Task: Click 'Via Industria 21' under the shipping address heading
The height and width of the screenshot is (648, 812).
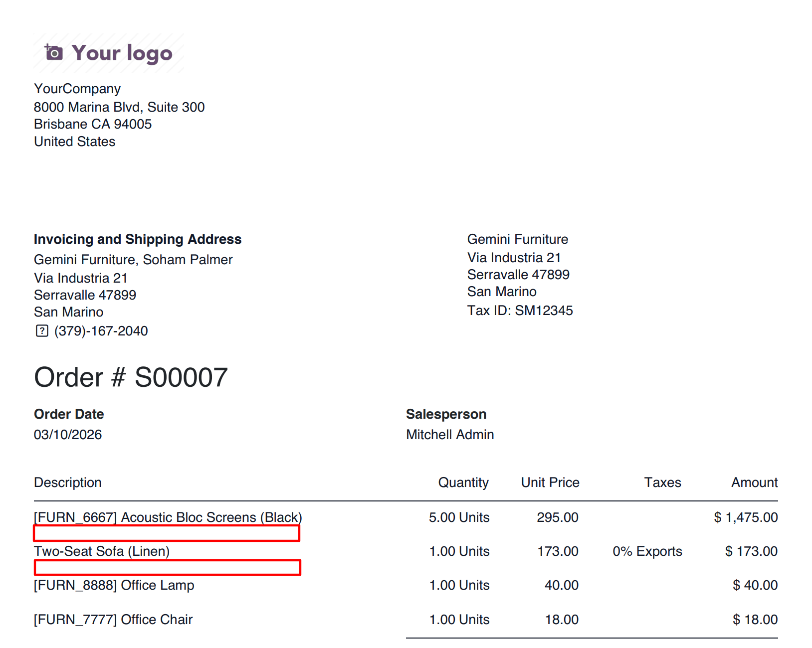Action: click(81, 278)
